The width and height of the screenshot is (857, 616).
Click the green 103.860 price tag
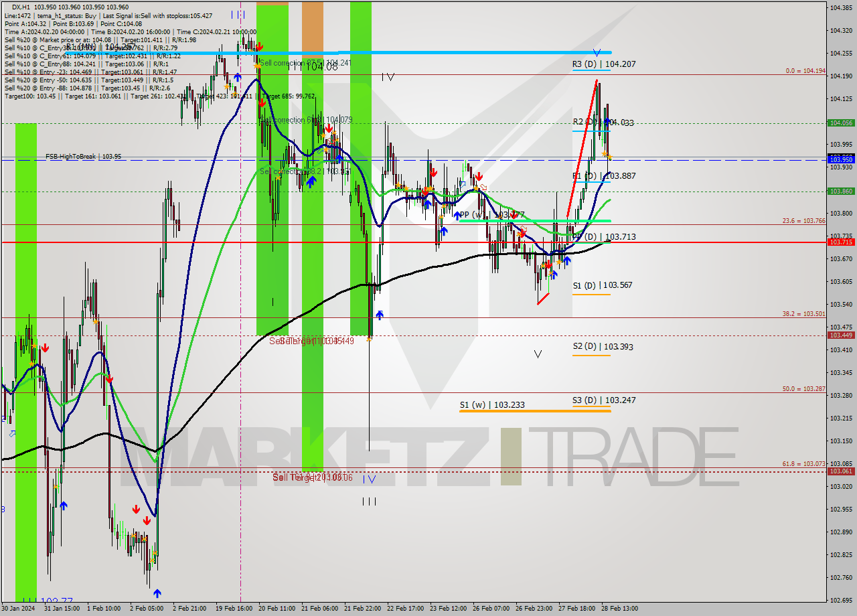coord(842,191)
